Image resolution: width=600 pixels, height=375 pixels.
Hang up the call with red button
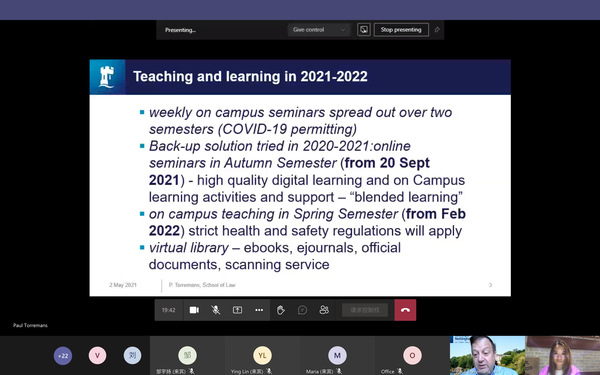405,310
